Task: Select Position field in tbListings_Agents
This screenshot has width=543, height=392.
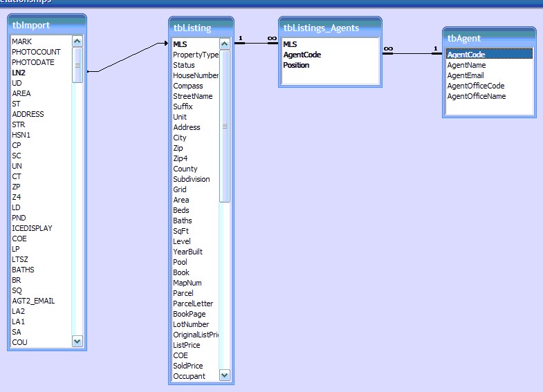Action: click(296, 65)
